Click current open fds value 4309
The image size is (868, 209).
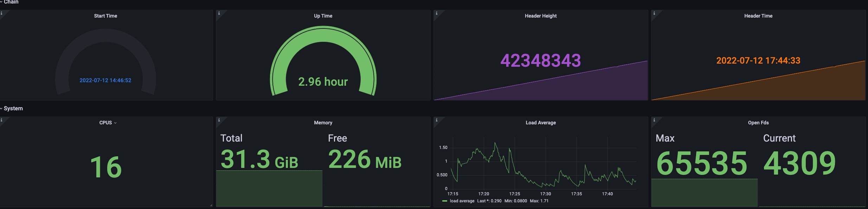[x=800, y=163]
